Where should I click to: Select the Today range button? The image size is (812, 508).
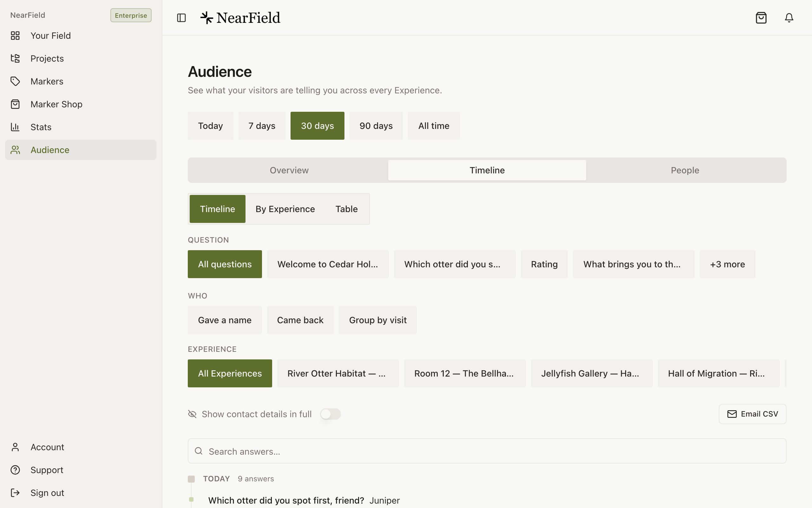click(x=210, y=126)
